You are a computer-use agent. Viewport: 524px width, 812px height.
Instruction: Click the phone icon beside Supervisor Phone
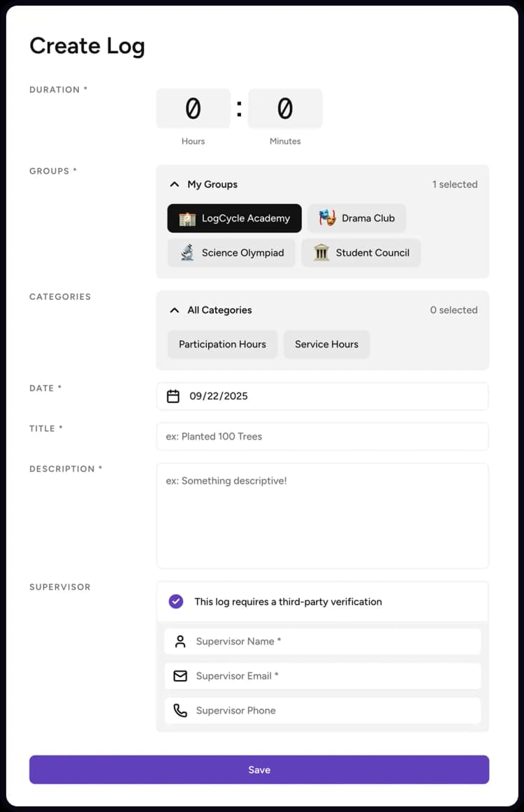pos(180,711)
